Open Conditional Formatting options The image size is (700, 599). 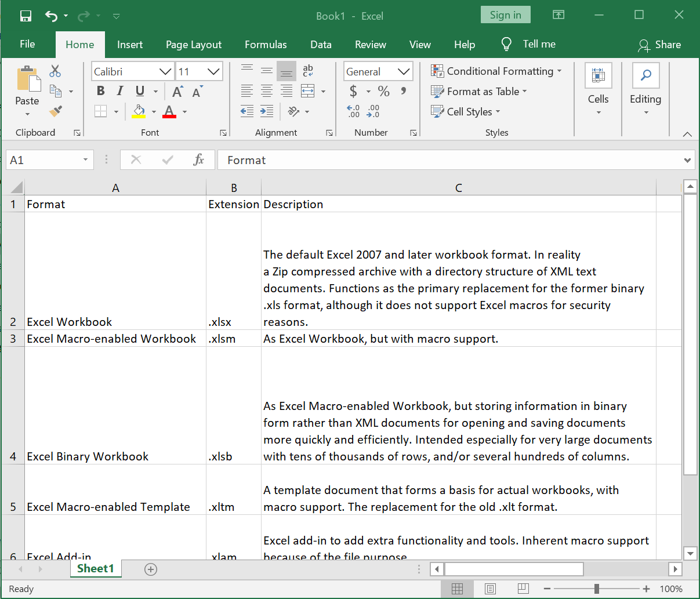coord(496,71)
